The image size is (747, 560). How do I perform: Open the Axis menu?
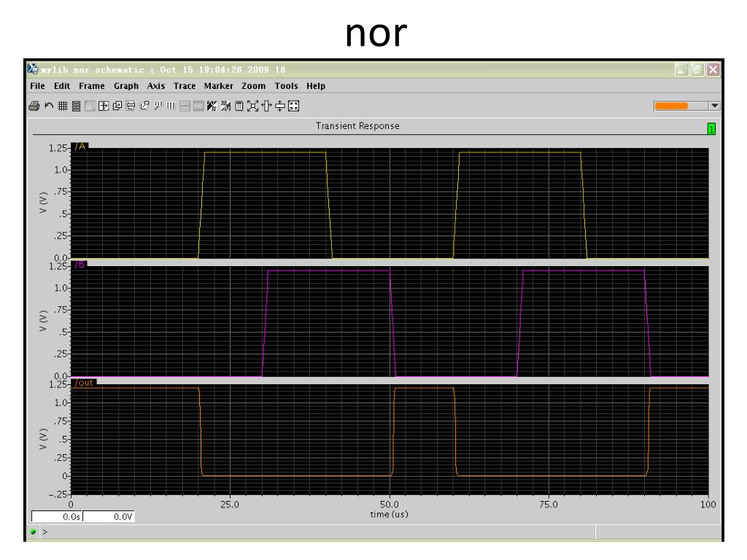156,86
